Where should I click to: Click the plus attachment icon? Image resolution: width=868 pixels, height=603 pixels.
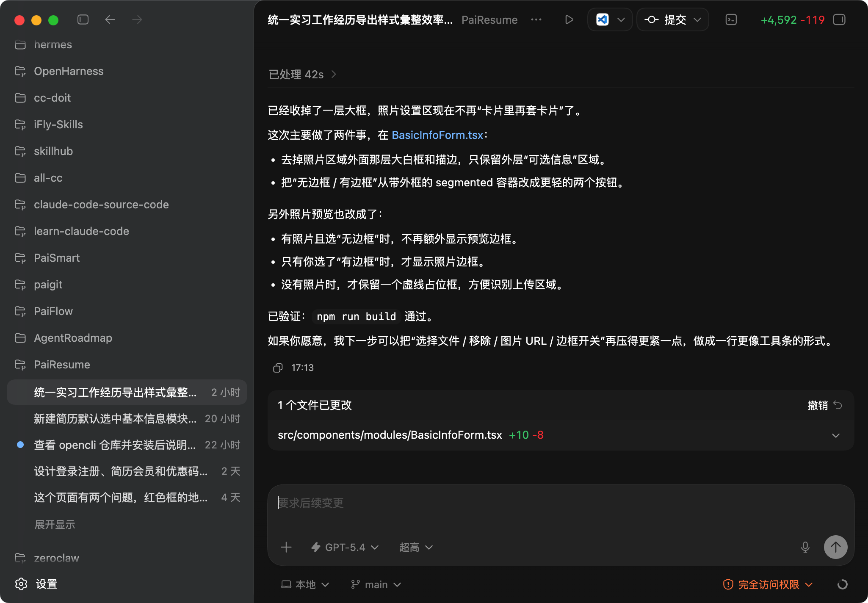286,547
